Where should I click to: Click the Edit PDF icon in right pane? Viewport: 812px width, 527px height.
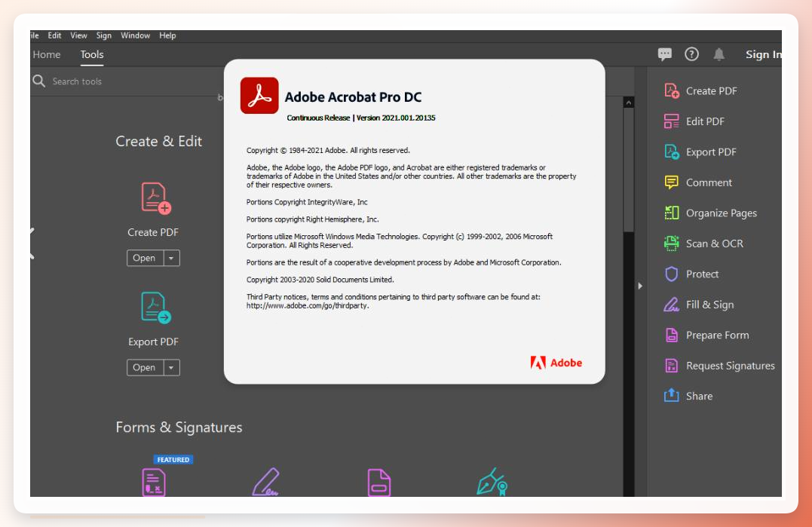point(671,121)
